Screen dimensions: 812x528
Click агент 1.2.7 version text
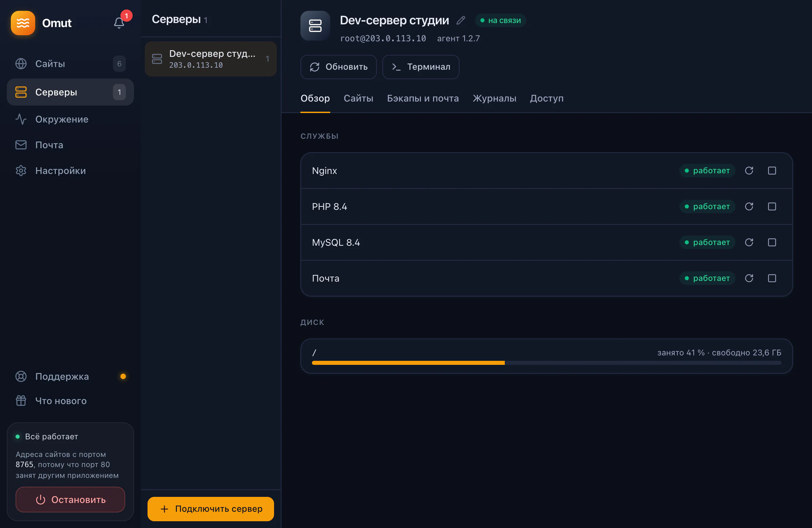pyautogui.click(x=458, y=39)
